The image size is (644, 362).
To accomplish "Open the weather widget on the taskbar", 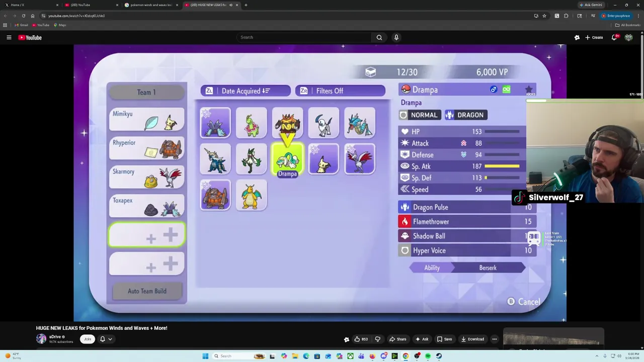I will click(x=13, y=356).
